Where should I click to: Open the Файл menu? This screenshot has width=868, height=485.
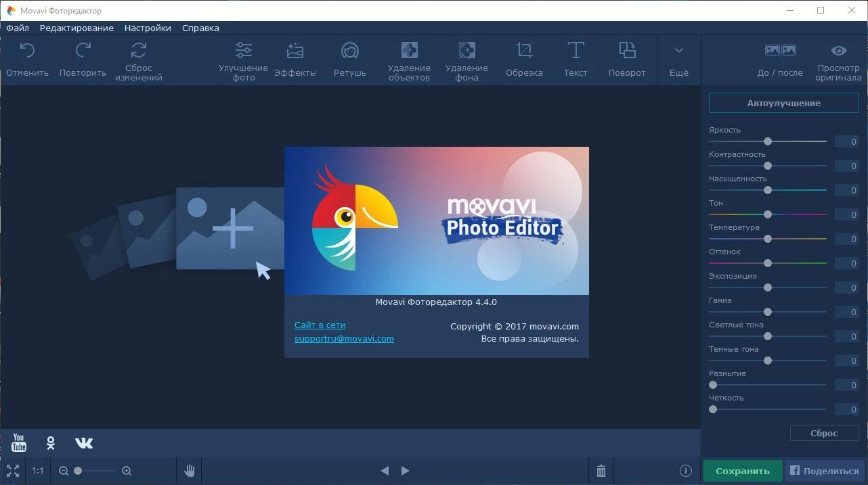click(x=18, y=28)
